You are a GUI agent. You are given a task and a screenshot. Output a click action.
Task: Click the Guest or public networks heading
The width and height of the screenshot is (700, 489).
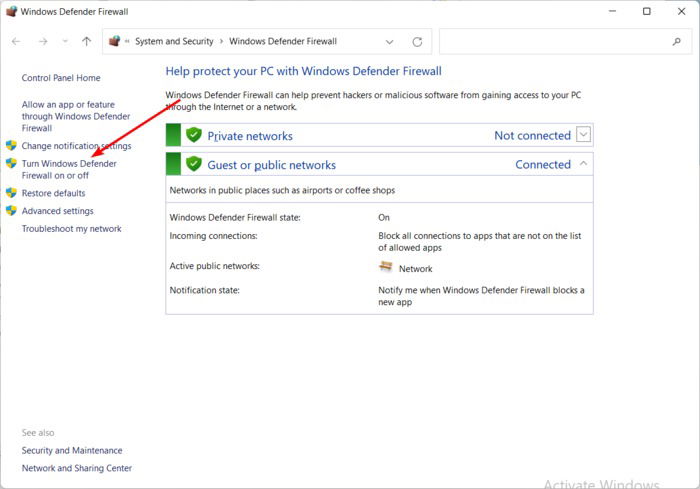271,165
